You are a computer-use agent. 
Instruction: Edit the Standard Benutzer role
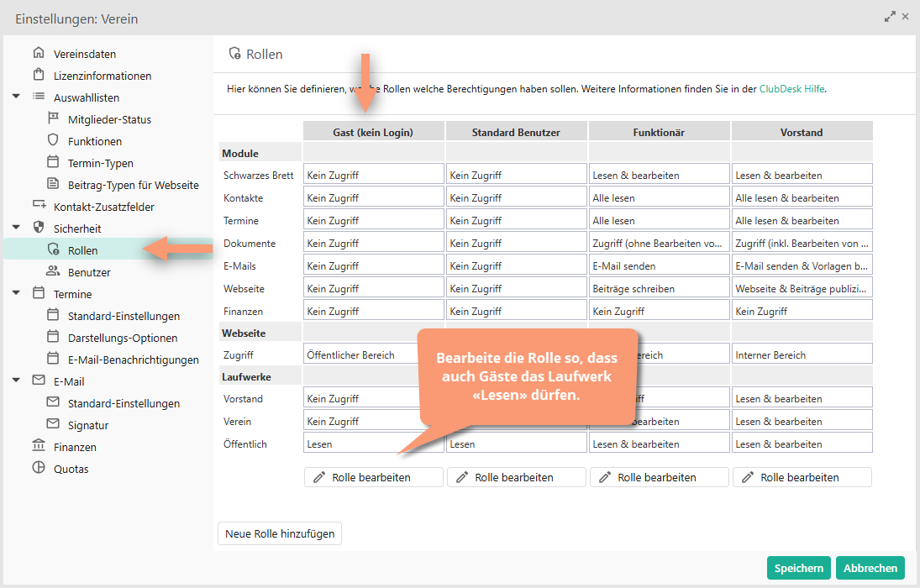pyautogui.click(x=517, y=477)
